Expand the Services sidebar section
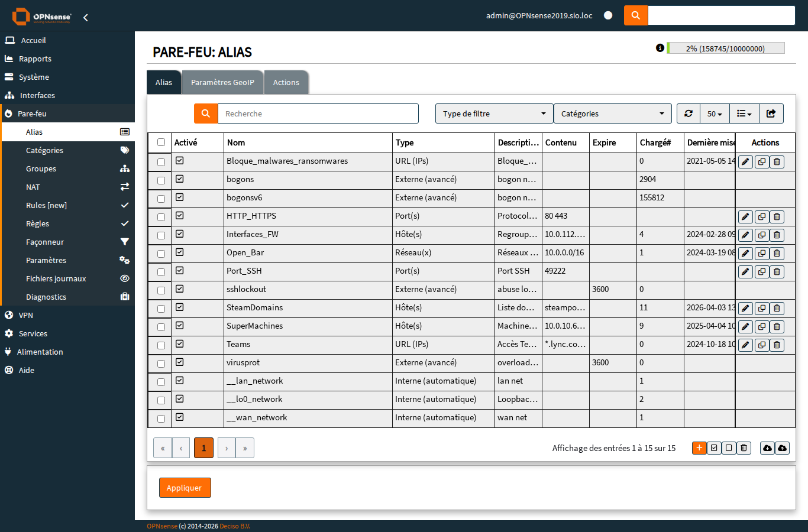This screenshot has width=808, height=532. (67, 333)
